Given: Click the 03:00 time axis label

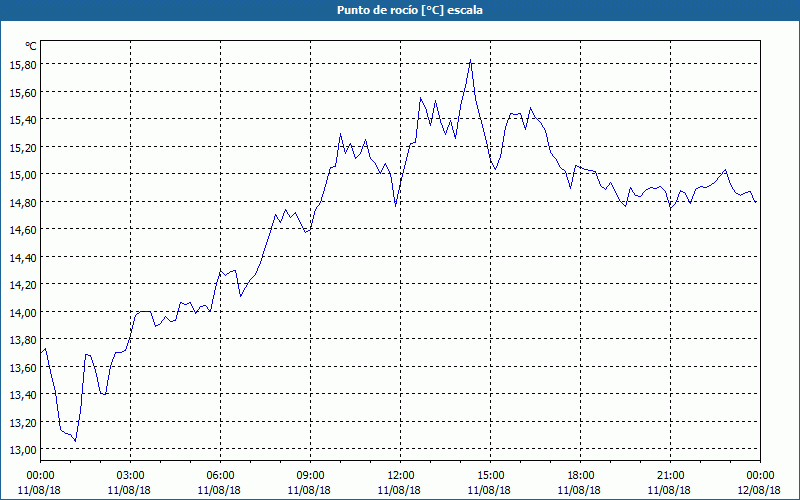Looking at the screenshot, I should 130,476.
